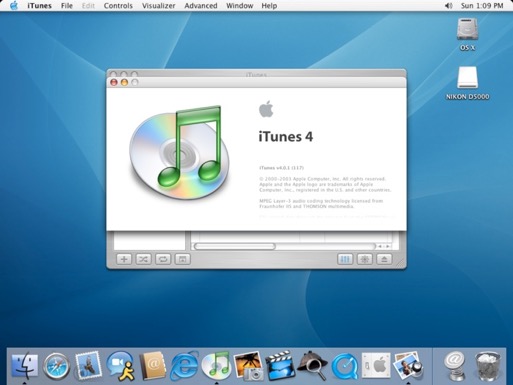513x385 pixels.
Task: Click the iTunes v4.0.1 (117) version text
Action: pos(281,168)
